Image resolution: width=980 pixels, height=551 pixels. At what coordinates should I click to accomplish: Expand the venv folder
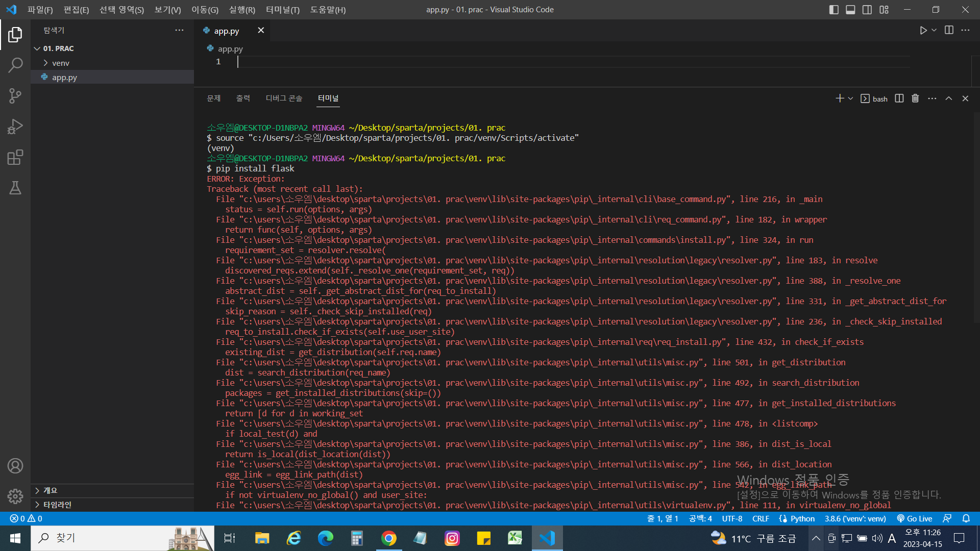point(112,63)
